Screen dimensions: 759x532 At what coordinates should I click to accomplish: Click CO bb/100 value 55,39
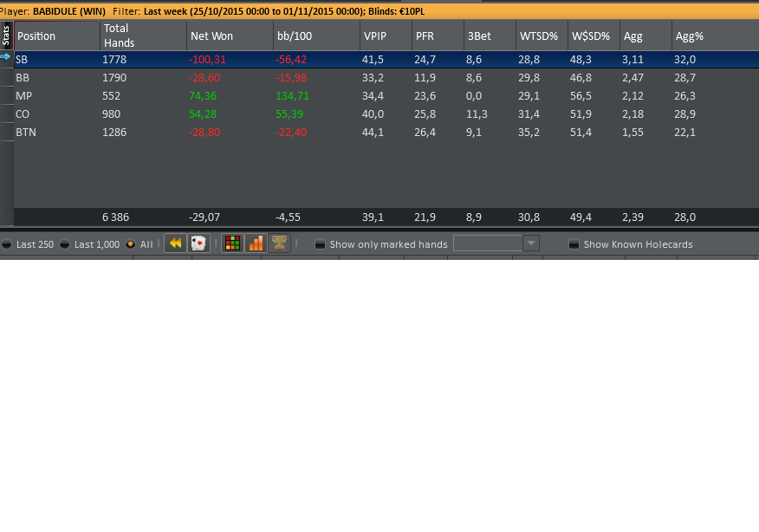pyautogui.click(x=289, y=114)
